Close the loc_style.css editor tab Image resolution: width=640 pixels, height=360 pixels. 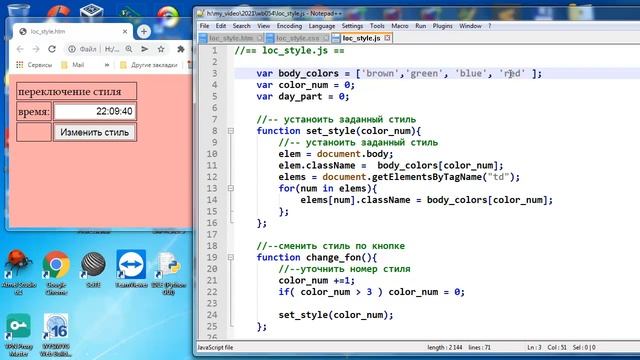click(326, 38)
